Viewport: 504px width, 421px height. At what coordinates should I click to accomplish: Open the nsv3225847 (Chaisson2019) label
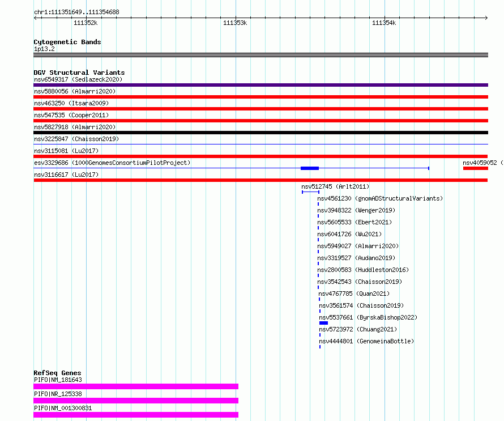click(76, 139)
